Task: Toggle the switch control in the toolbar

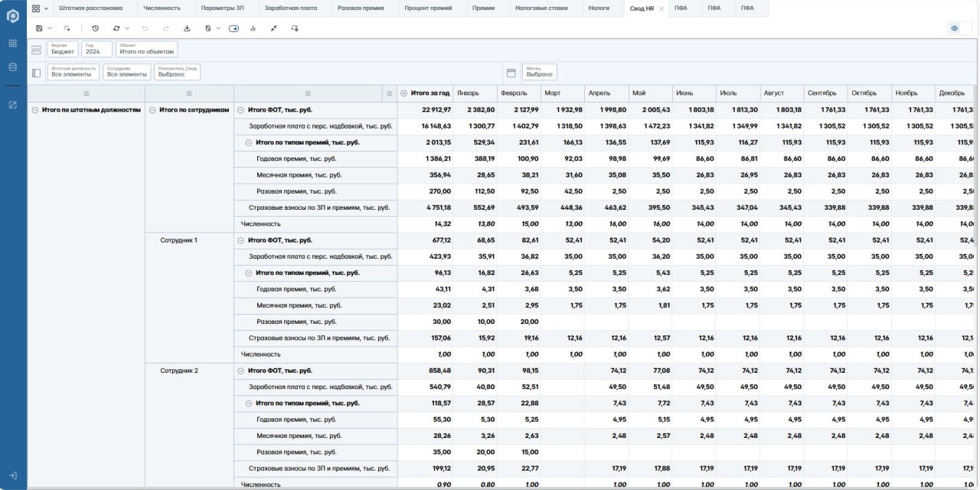Action: 234,28
